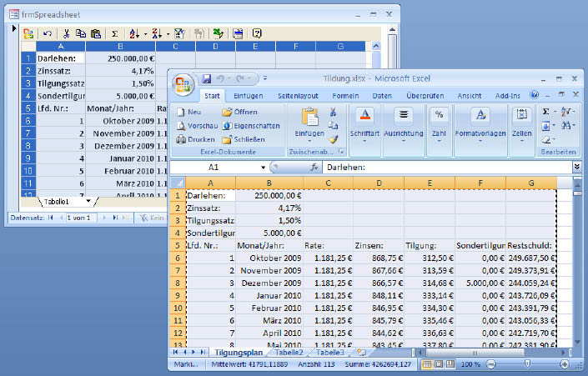
Task: Click the Cut scissors icon in ribbon
Action: 333,113
